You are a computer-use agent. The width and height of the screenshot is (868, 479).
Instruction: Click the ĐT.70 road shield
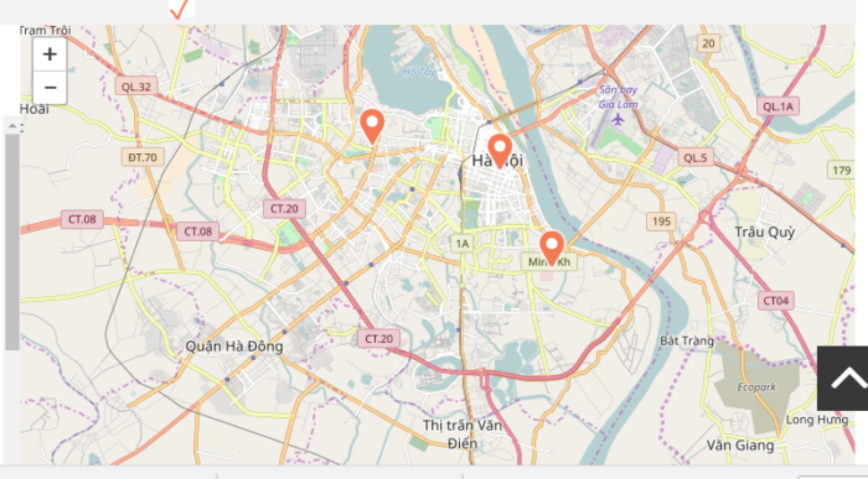pyautogui.click(x=142, y=158)
